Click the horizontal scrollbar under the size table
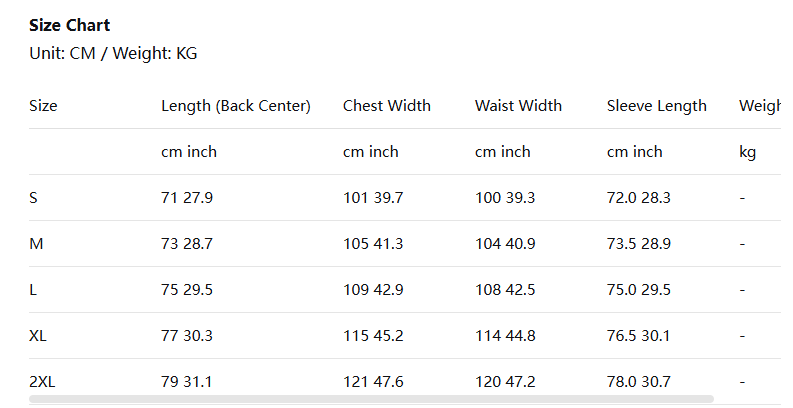The image size is (793, 408). (x=371, y=398)
